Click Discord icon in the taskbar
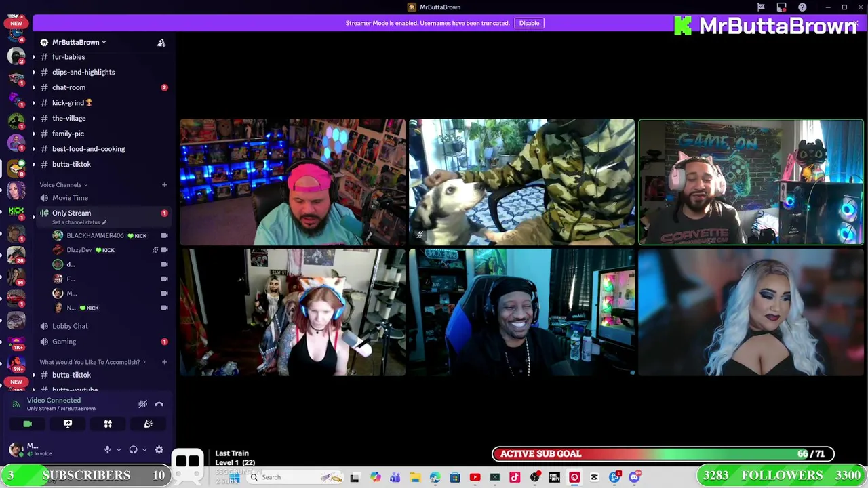868x488 pixels. (634, 477)
